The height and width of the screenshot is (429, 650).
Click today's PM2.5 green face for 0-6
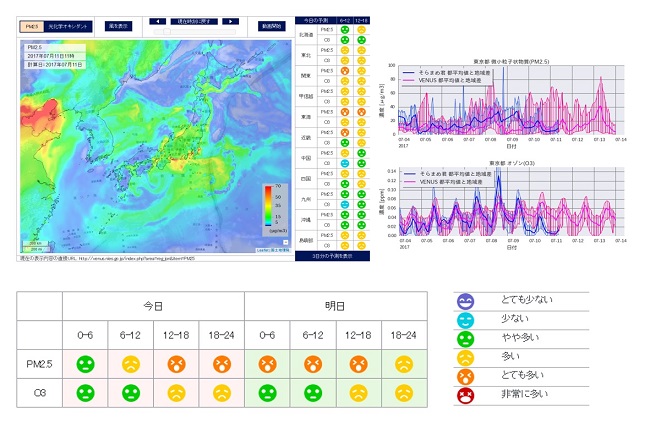coord(85,364)
